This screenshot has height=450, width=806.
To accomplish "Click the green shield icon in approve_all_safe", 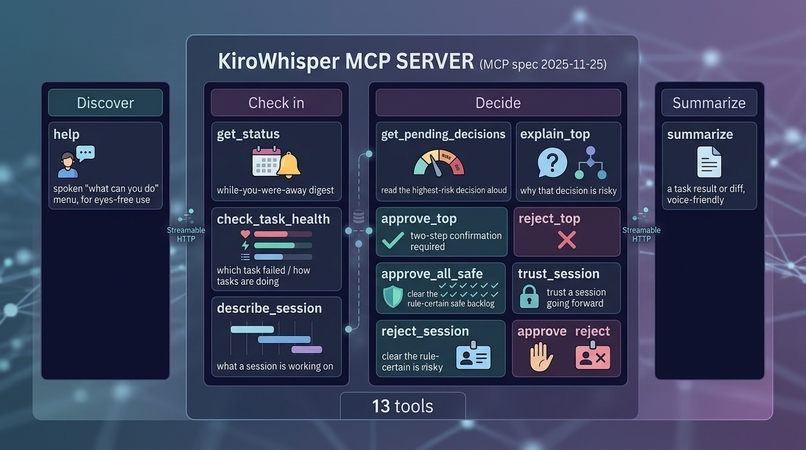I will coord(393,297).
